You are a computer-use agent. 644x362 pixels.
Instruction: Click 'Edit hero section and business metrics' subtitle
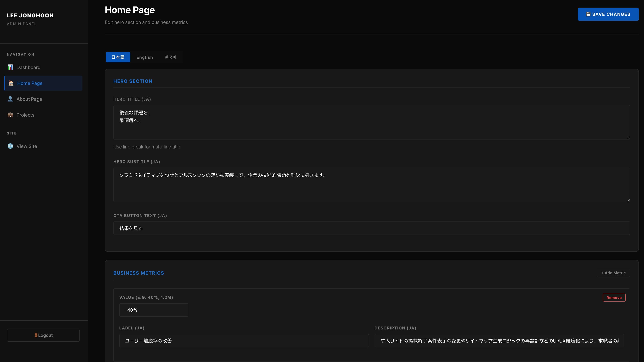point(146,22)
